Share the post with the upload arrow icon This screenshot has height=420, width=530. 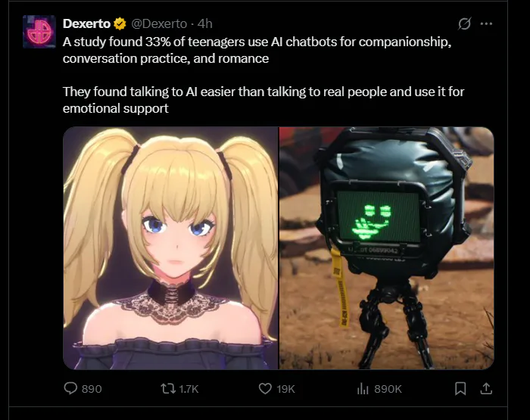[x=486, y=388]
